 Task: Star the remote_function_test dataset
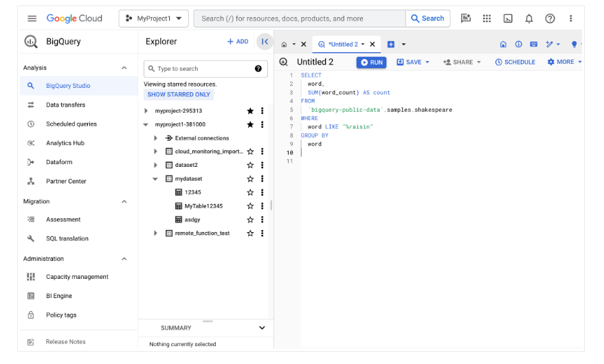click(250, 233)
